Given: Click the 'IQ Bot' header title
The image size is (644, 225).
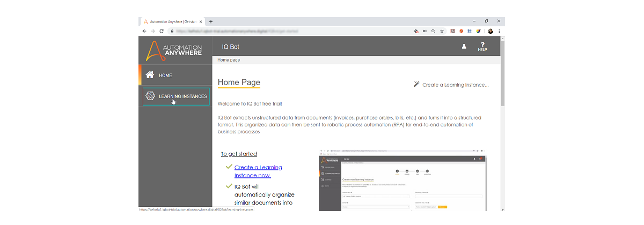Looking at the screenshot, I should [231, 47].
